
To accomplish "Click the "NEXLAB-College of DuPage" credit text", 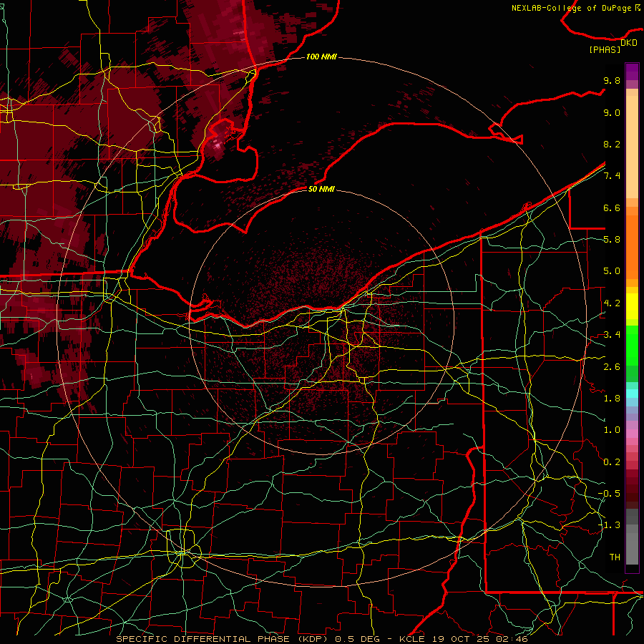I will coord(572,8).
